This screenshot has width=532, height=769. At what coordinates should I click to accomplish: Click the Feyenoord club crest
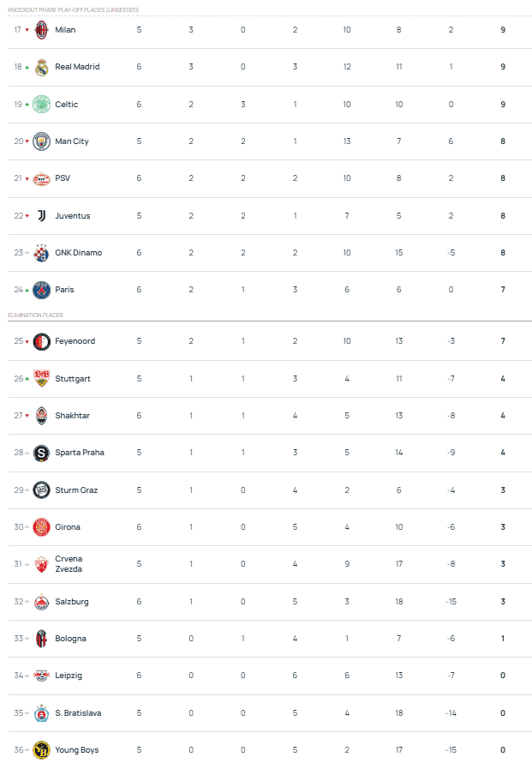click(x=41, y=340)
